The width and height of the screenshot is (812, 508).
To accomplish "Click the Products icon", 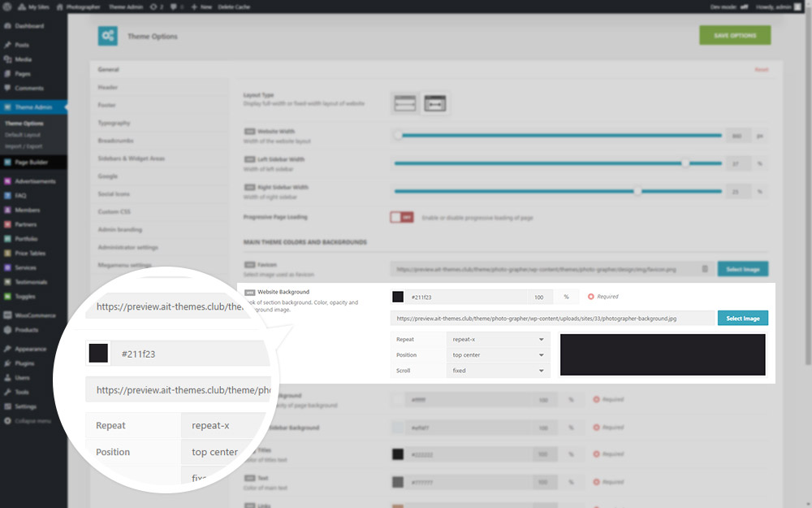I will point(7,330).
